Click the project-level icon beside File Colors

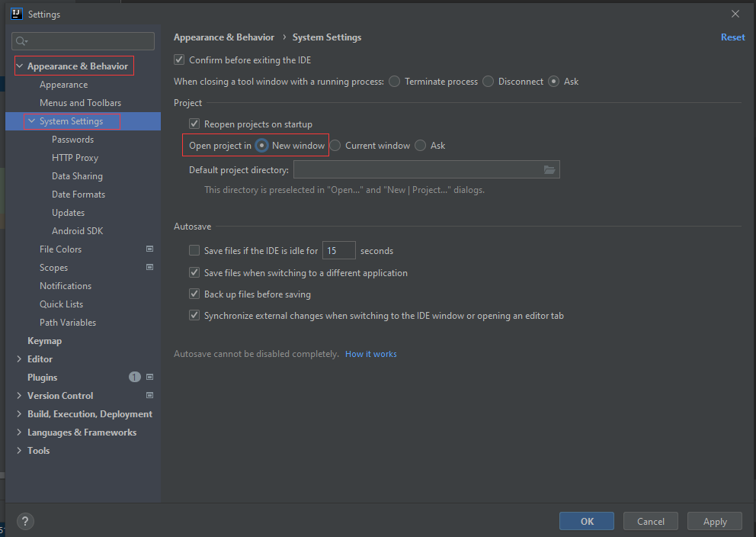pyautogui.click(x=149, y=249)
